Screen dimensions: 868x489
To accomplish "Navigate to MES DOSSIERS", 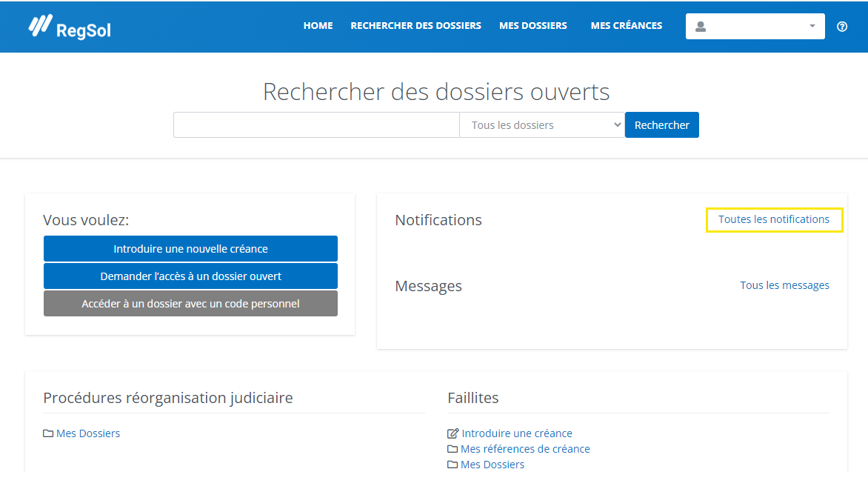I will click(533, 25).
